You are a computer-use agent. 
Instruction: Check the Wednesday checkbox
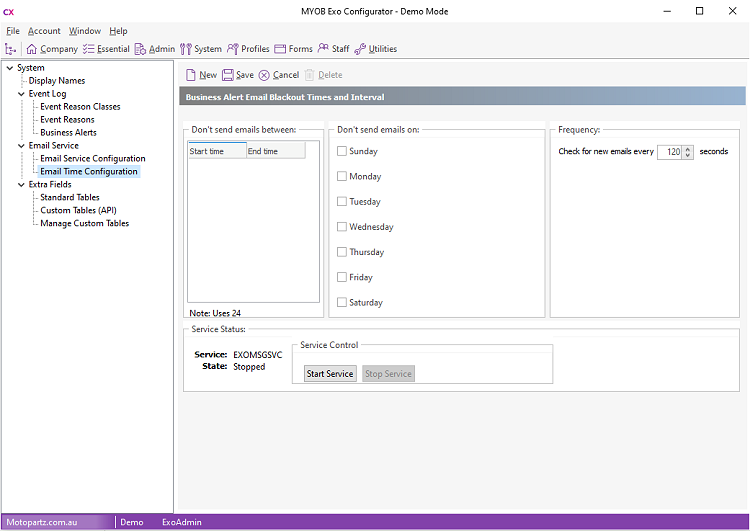[342, 227]
